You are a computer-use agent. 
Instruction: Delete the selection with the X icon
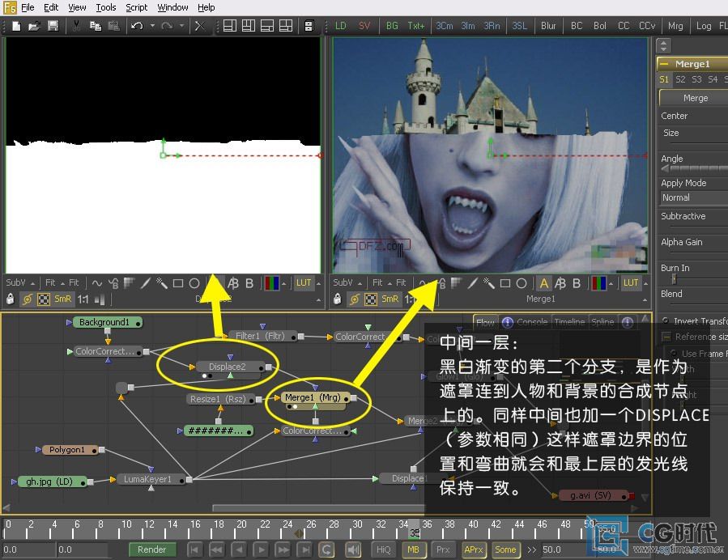[x=200, y=26]
